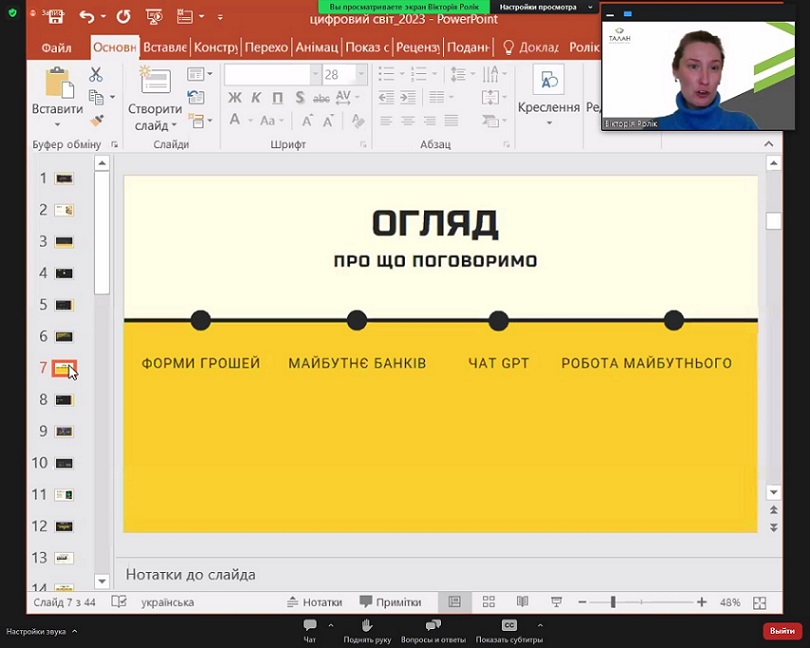Open the Файл tab
The width and height of the screenshot is (810, 648).
tap(56, 48)
